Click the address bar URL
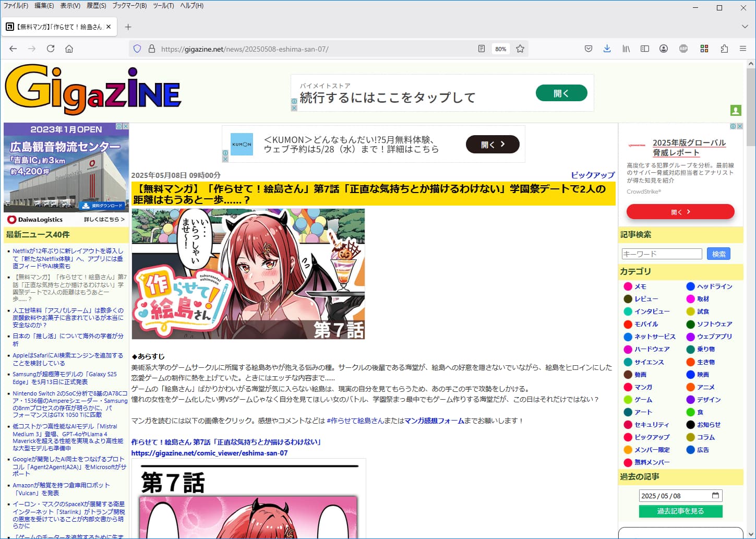Screen dimensions: 756x539 (x=245, y=49)
